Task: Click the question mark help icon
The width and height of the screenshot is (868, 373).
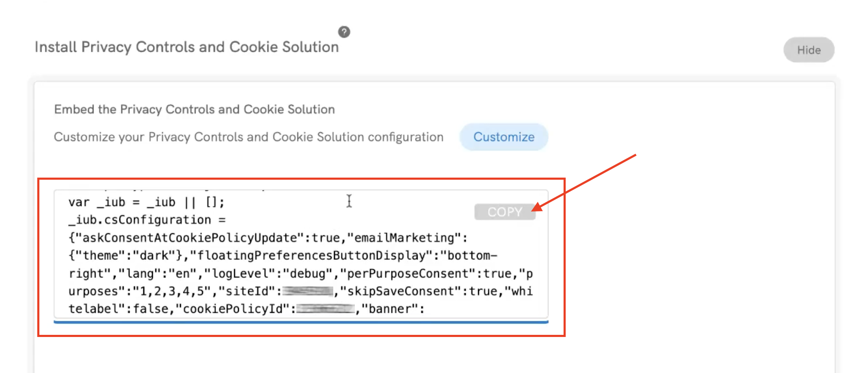Action: tap(344, 32)
